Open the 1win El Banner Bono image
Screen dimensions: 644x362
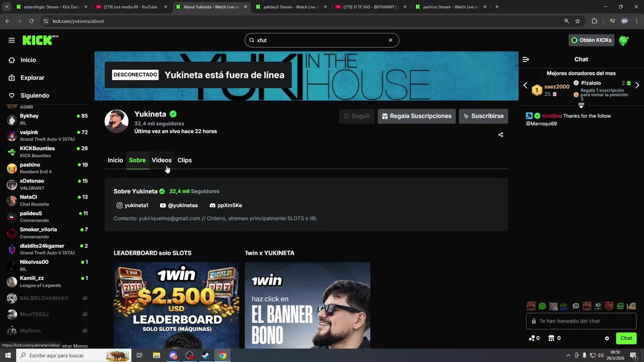click(x=307, y=305)
